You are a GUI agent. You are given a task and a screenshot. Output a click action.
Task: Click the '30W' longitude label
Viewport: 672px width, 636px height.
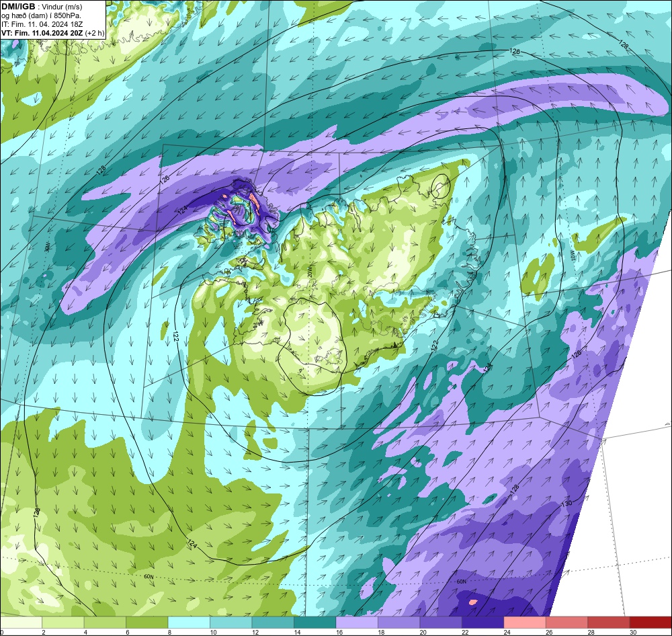(47, 247)
